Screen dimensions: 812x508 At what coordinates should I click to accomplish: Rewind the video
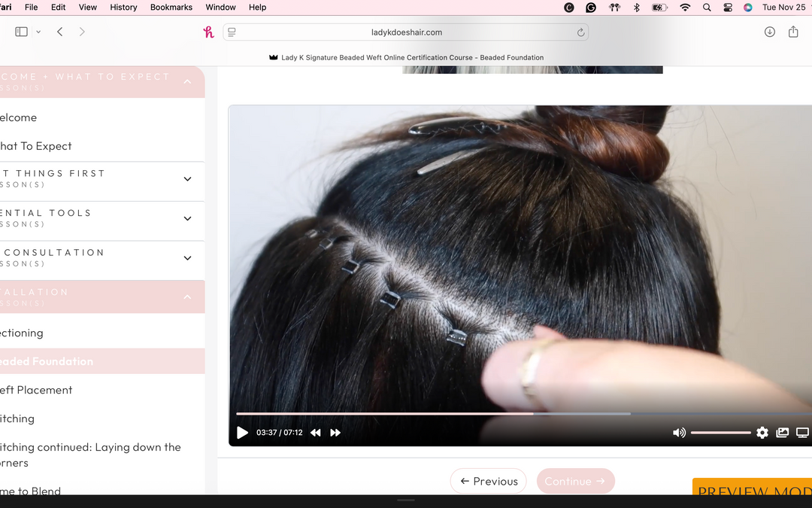316,433
